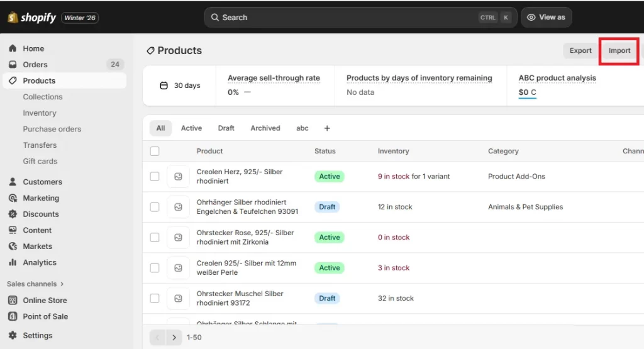Go to the next page of products

(x=174, y=338)
